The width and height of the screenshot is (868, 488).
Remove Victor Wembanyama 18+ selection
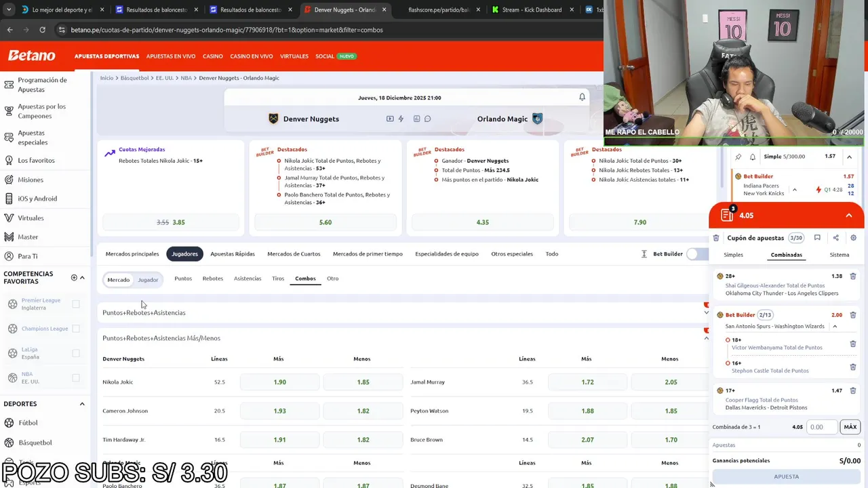coord(853,344)
